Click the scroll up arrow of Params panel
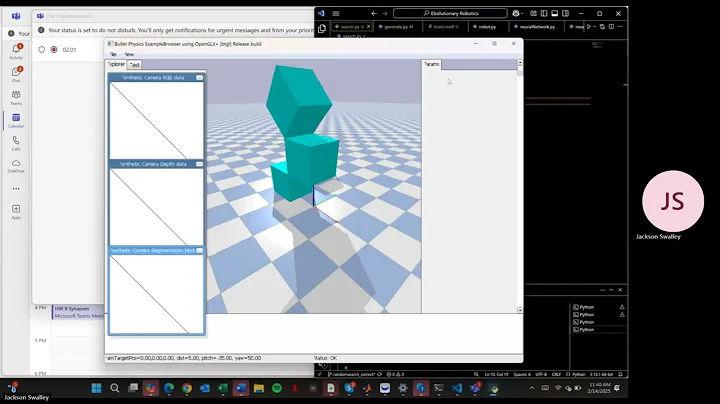The image size is (720, 404). (x=520, y=62)
